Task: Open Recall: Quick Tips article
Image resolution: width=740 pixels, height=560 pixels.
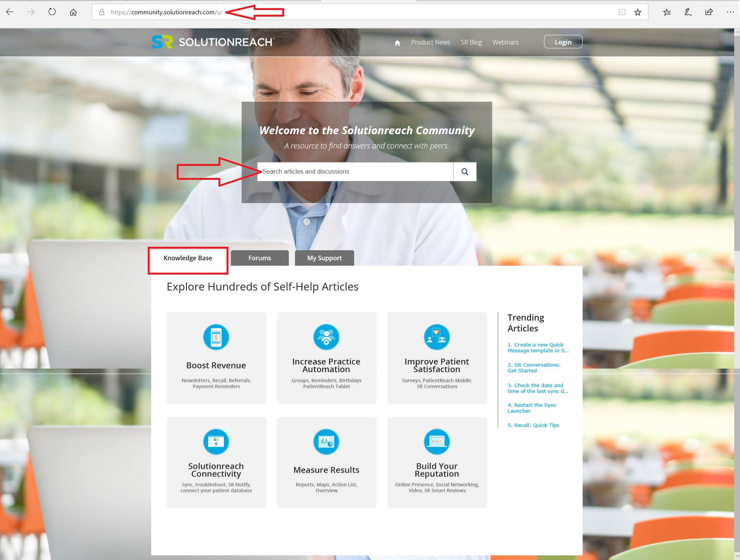Action: click(x=533, y=425)
